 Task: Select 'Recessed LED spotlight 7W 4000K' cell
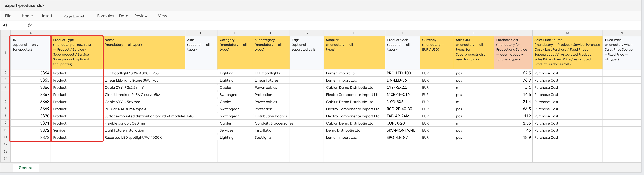pos(144,137)
